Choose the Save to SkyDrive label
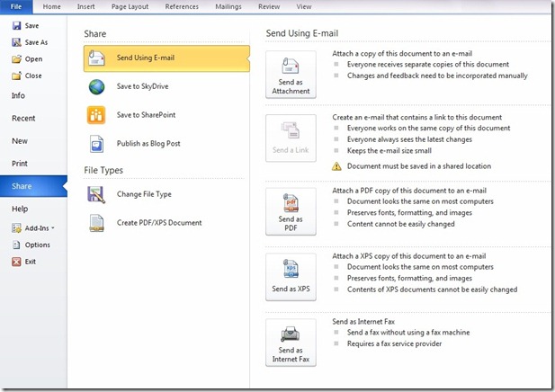This screenshot has height=392, width=555. (x=143, y=86)
